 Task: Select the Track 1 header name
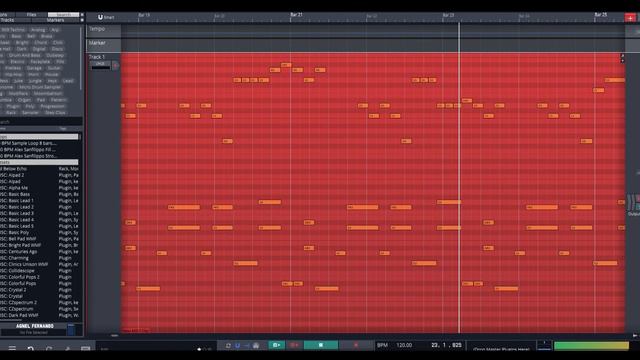coord(97,57)
